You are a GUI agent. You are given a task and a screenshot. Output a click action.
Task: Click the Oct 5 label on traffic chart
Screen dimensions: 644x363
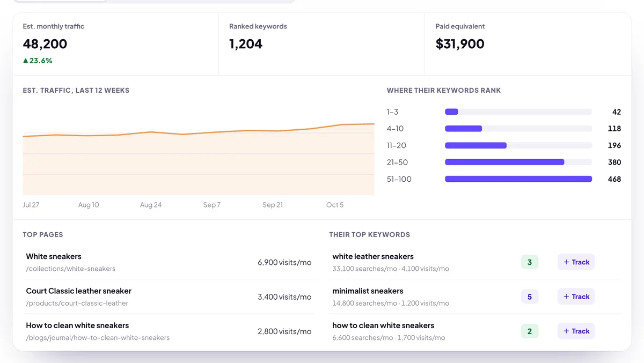335,205
